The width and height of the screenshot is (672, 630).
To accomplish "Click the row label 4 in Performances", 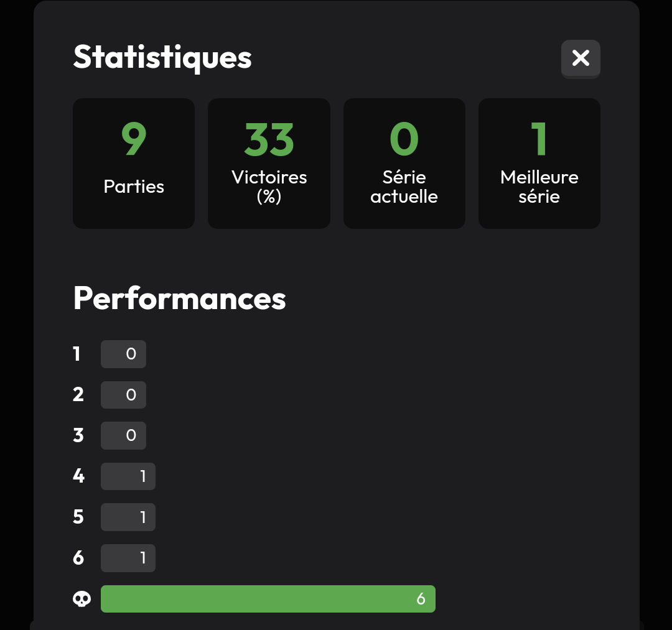I will click(78, 476).
